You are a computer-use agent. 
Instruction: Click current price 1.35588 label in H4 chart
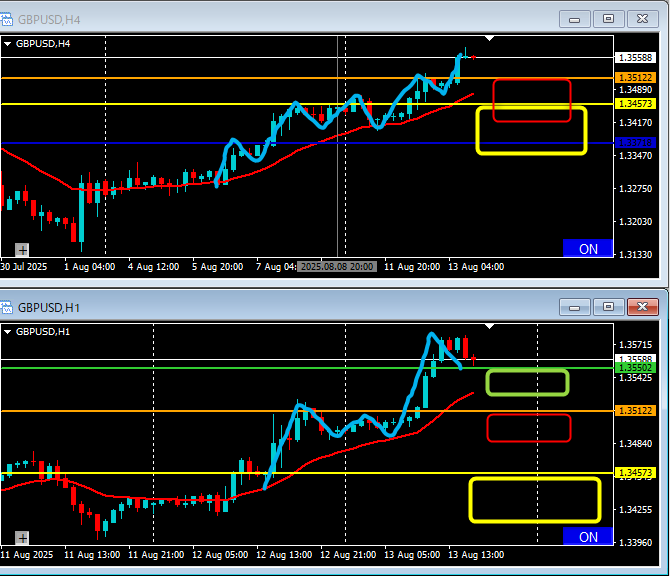click(x=635, y=58)
